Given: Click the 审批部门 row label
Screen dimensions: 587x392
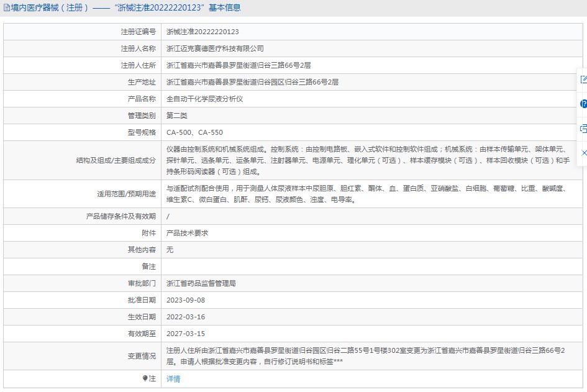Looking at the screenshot, I should click(x=142, y=283).
